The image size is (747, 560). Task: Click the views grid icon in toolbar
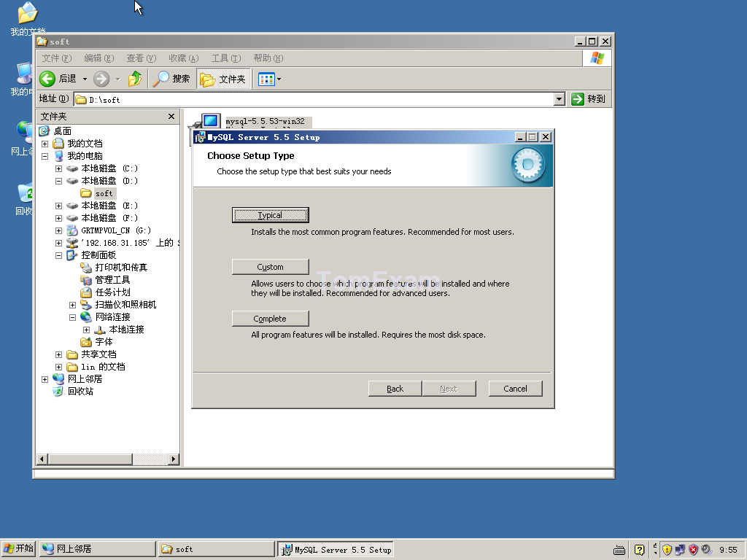[266, 79]
